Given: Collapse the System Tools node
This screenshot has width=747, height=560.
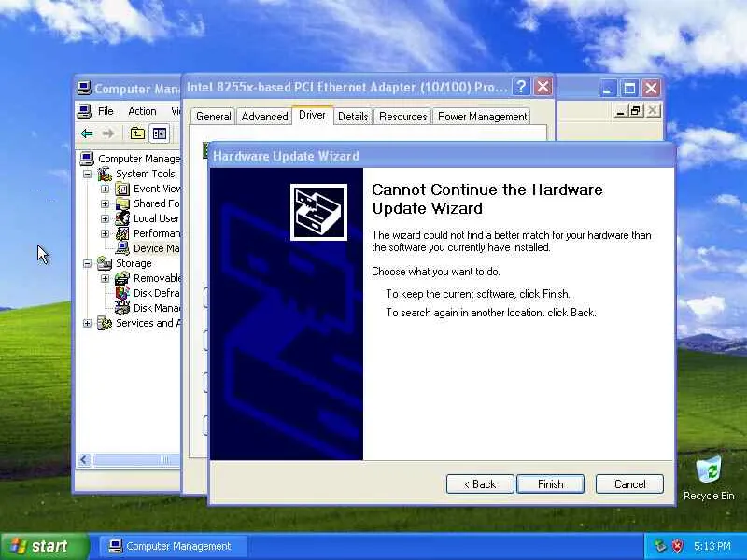Looking at the screenshot, I should point(87,174).
